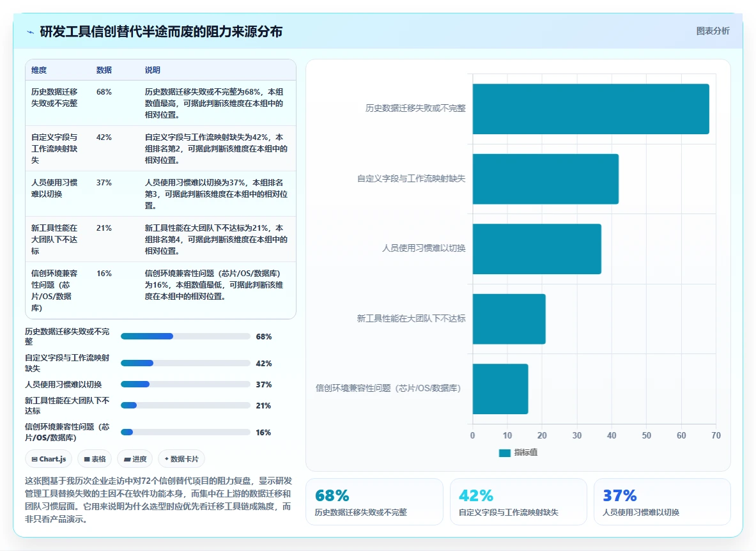Click the description mentioning 本组排名第3
The width and height of the screenshot is (756, 551).
[x=216, y=194]
